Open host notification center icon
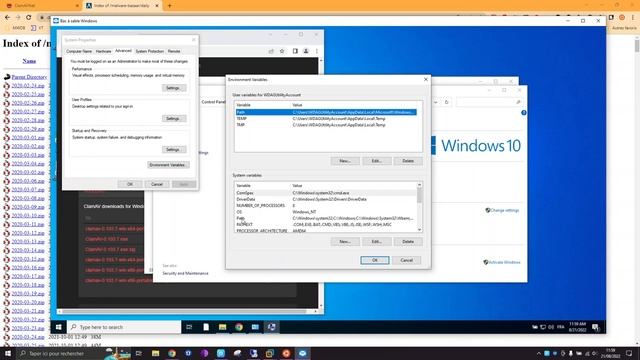Screen dimensions: 640x360 click(629, 353)
